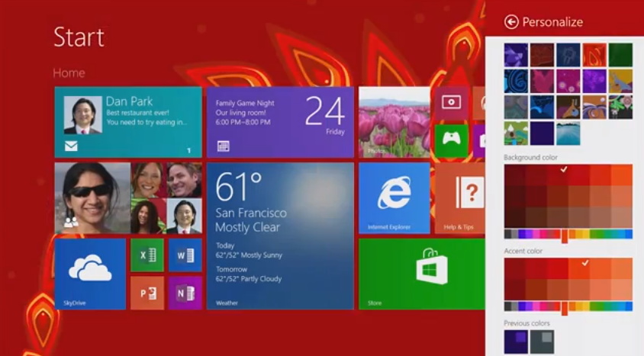Select the orange and purple swirl background
The image size is (644, 356).
pos(594,107)
